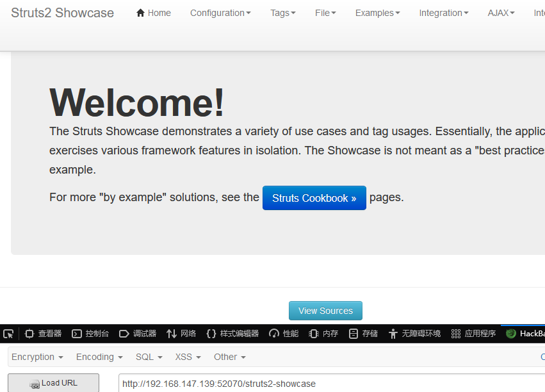
Task: Activate the element picker icon in devtools
Action: (x=8, y=334)
